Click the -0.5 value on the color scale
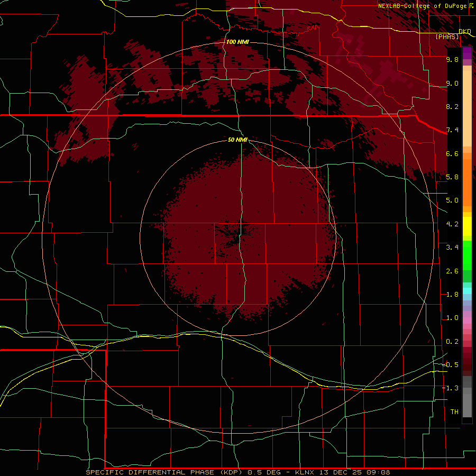Viewport: 476px width, 476px height. (451, 365)
